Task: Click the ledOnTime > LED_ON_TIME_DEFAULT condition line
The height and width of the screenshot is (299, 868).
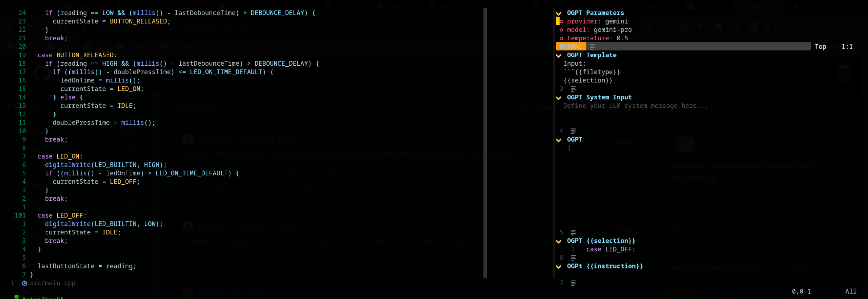Action: pyautogui.click(x=142, y=173)
